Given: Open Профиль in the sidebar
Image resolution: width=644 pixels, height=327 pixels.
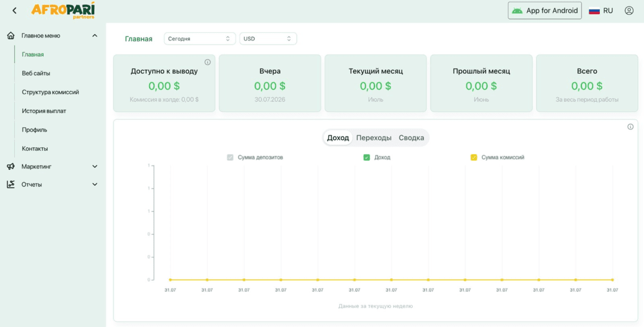Looking at the screenshot, I should (x=35, y=130).
